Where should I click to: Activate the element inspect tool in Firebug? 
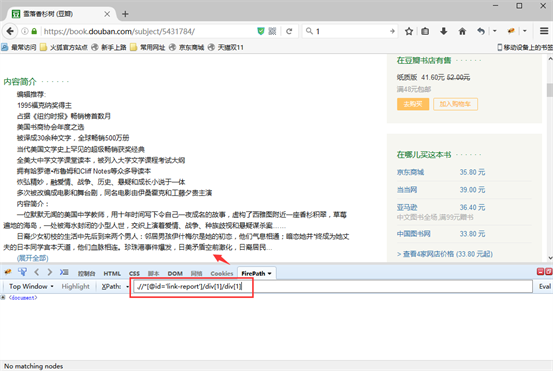(x=22, y=272)
